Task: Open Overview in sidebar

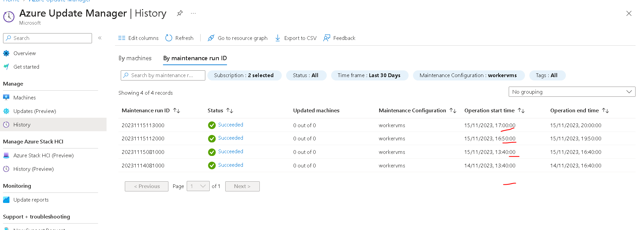Action: [24, 53]
